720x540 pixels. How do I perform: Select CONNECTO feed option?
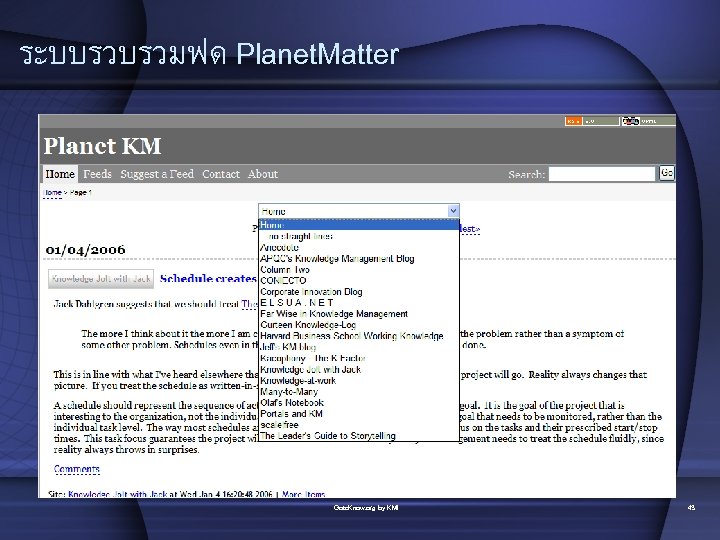[359, 280]
